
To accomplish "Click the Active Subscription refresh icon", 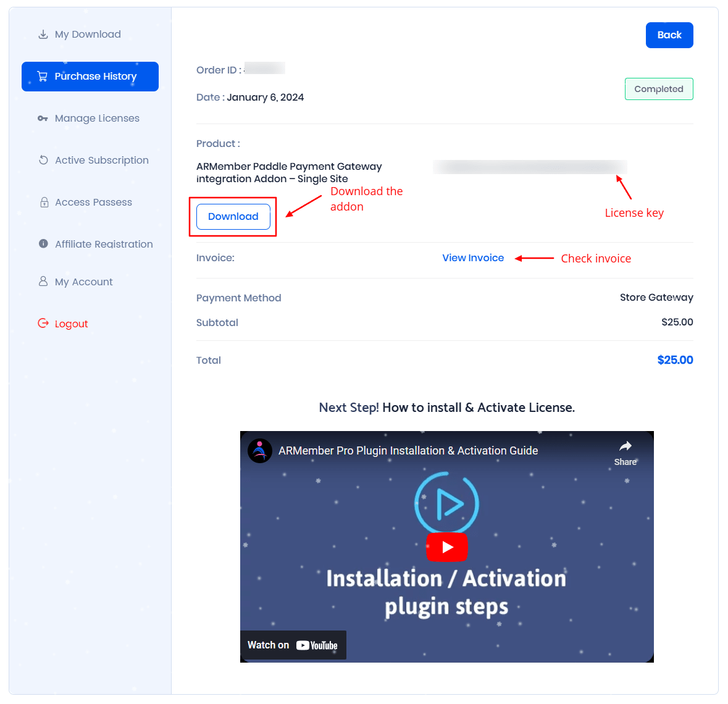I will (43, 160).
